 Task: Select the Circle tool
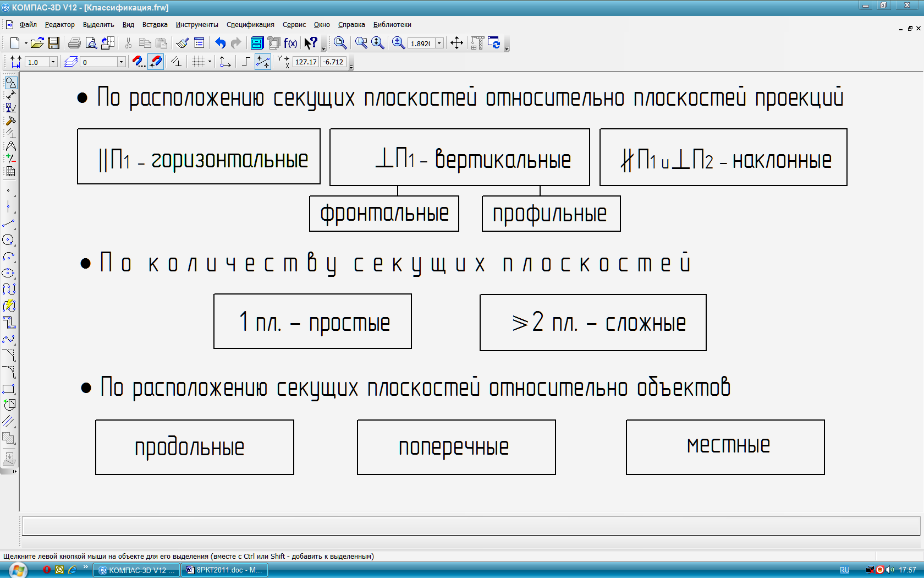click(x=8, y=240)
